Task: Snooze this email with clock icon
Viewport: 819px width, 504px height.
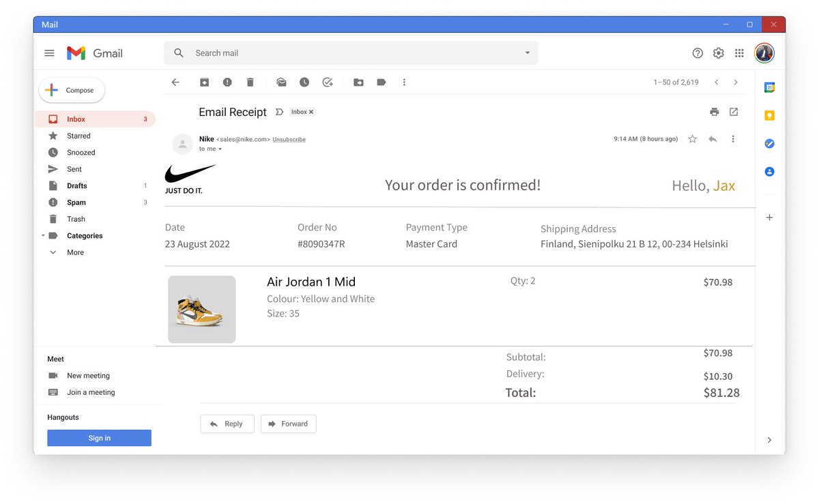Action: pos(304,82)
